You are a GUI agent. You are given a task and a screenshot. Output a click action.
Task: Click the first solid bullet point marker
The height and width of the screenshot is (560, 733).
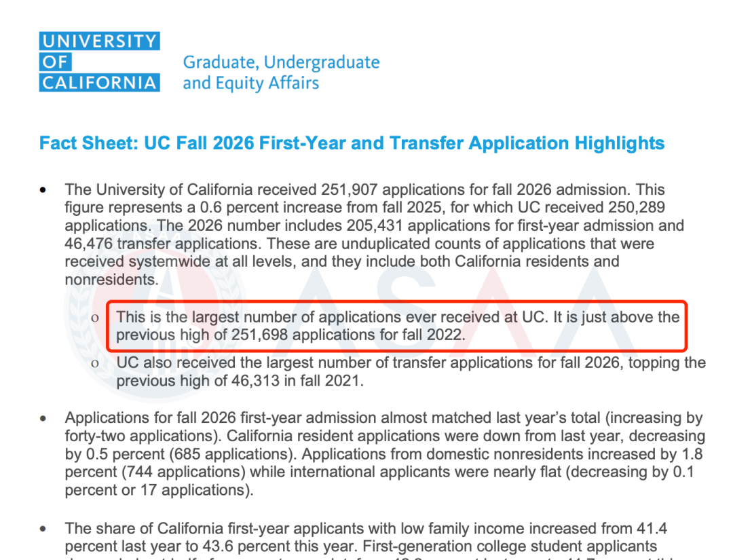(x=45, y=190)
